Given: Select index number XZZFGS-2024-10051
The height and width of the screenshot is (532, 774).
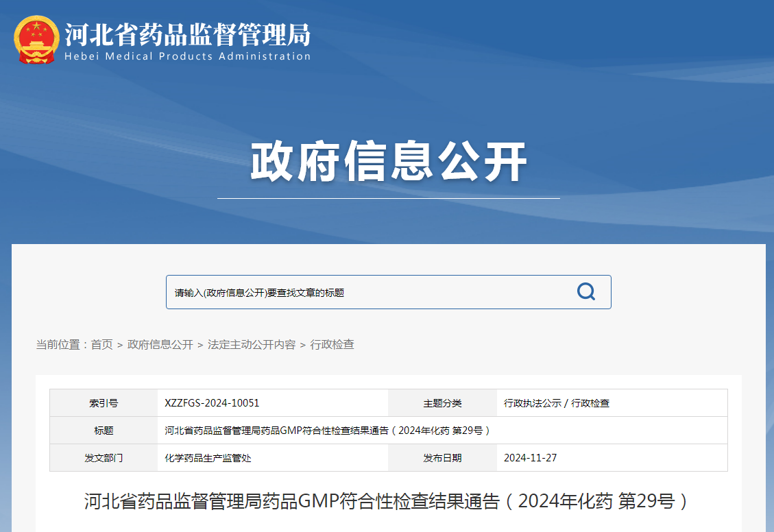Looking at the screenshot, I should pyautogui.click(x=212, y=402).
